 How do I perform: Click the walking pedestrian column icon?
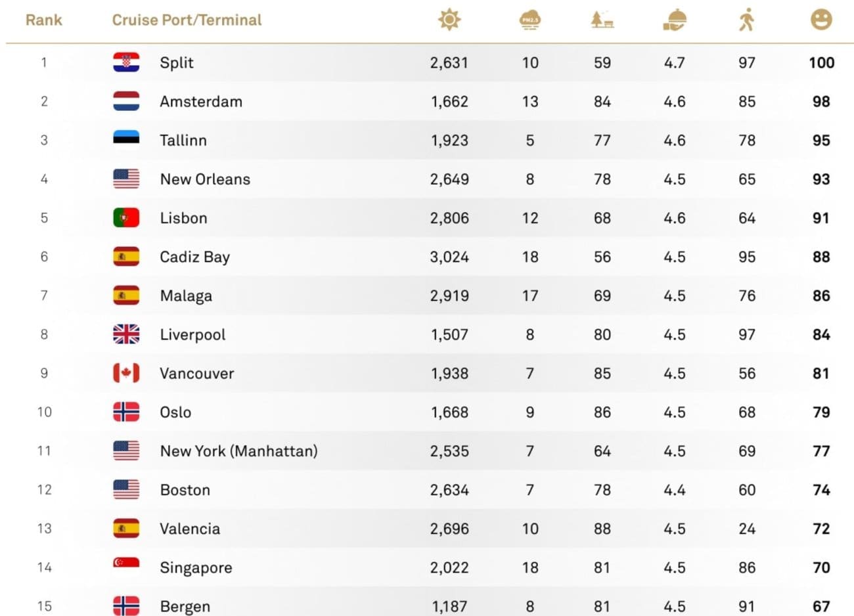pos(746,20)
